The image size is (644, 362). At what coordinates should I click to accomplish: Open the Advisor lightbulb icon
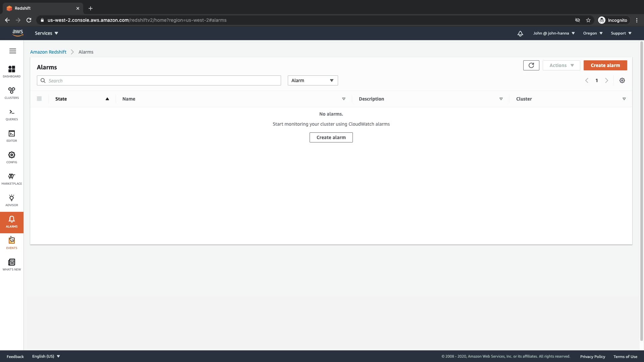point(12,200)
